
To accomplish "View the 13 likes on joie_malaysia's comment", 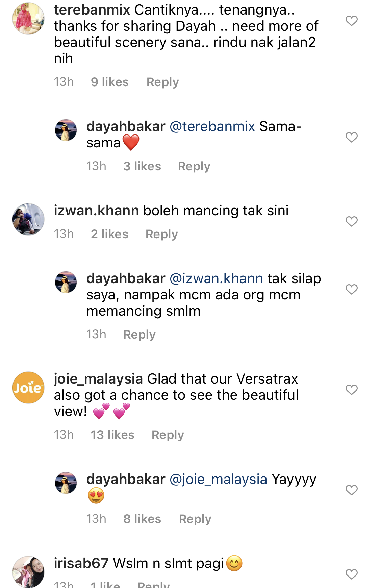I will point(112,435).
